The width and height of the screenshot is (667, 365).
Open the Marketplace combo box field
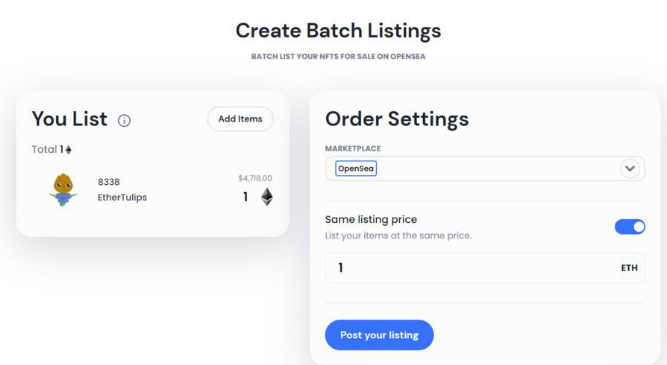click(x=485, y=168)
